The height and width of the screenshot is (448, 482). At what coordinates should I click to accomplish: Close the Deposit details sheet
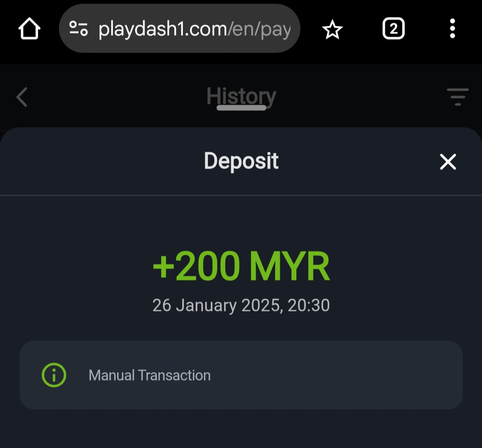[448, 162]
